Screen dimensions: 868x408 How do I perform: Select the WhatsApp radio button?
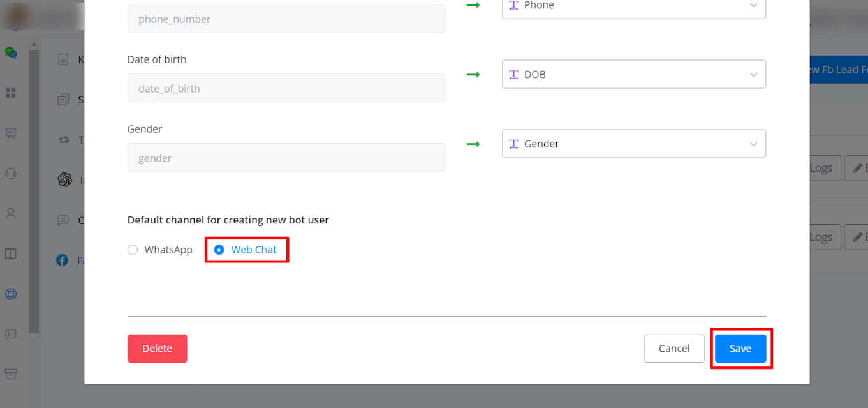point(133,250)
